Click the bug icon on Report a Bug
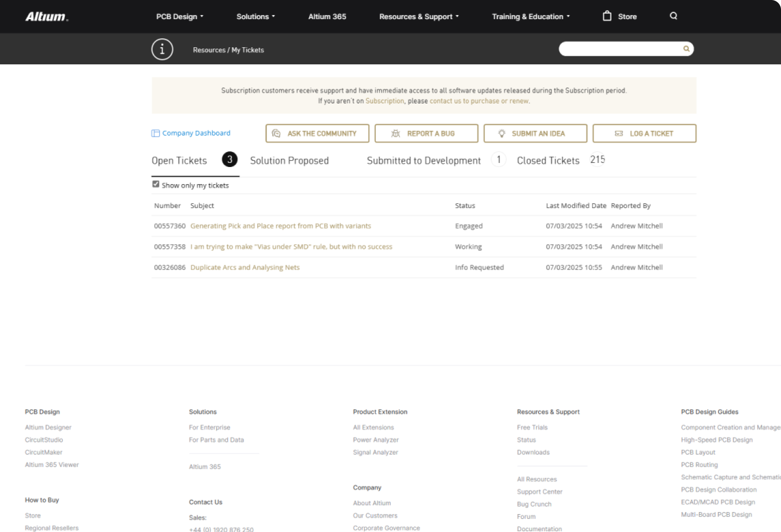The image size is (781, 532). (395, 134)
